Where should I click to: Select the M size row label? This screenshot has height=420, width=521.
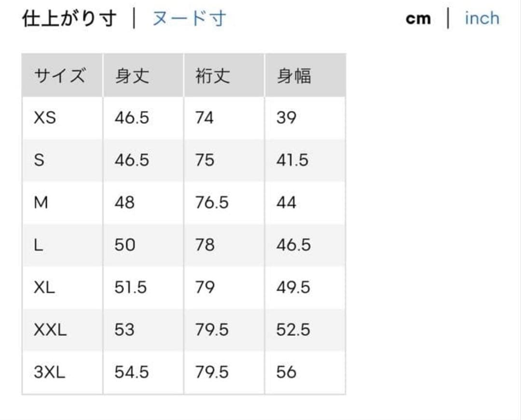point(41,203)
